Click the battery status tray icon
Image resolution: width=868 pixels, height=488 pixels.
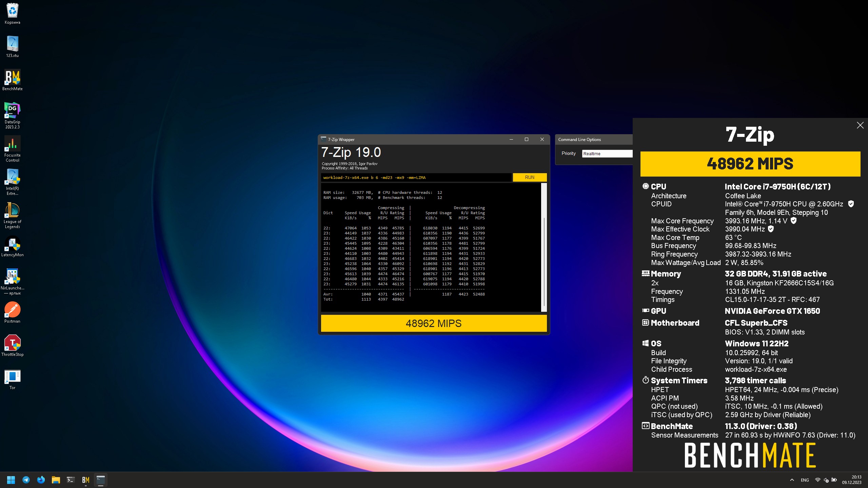tap(834, 480)
